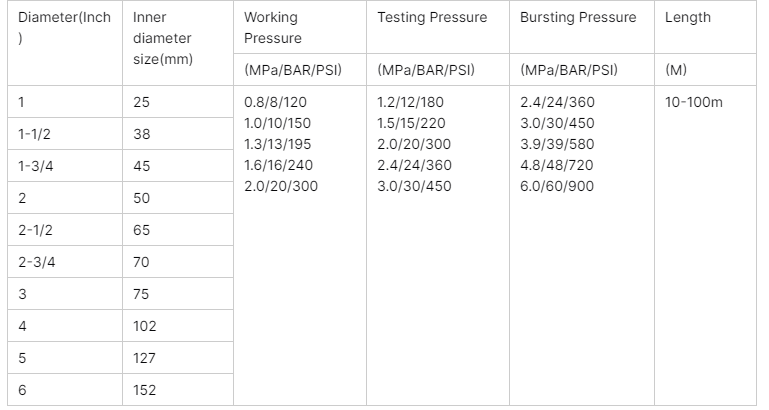Select the 10-100m length value

[x=693, y=102]
